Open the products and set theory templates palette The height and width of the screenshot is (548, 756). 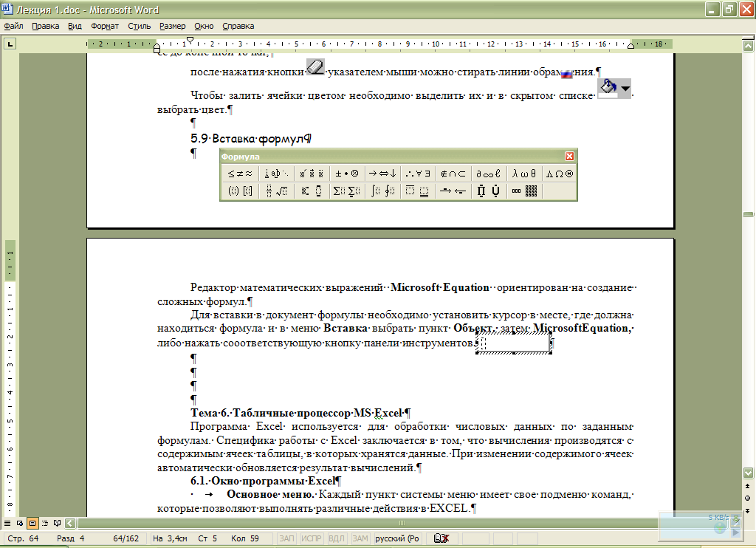489,191
